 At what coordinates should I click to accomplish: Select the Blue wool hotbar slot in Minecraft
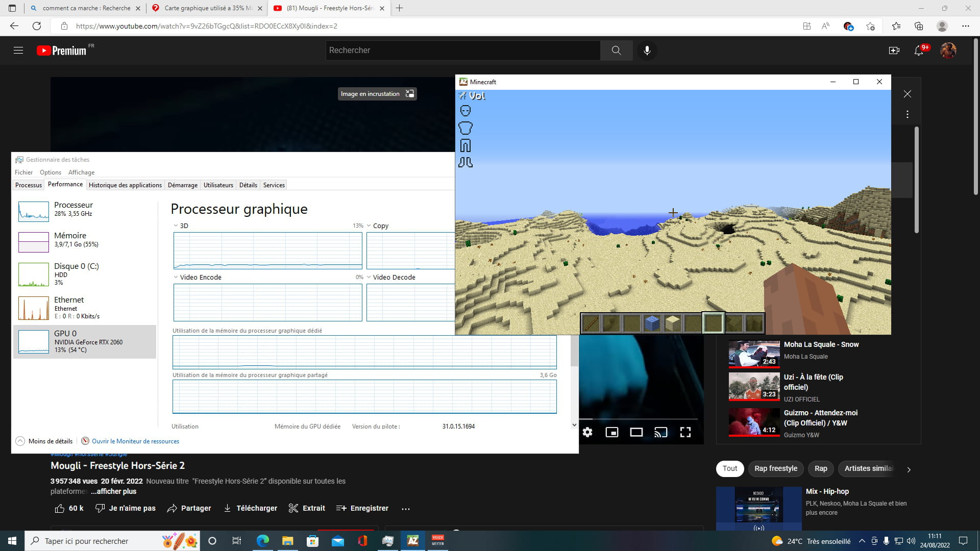pos(652,323)
